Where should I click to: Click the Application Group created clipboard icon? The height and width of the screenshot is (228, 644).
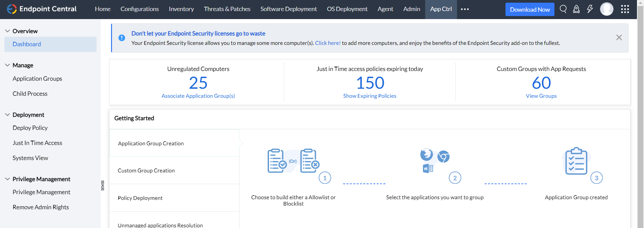tap(576, 161)
